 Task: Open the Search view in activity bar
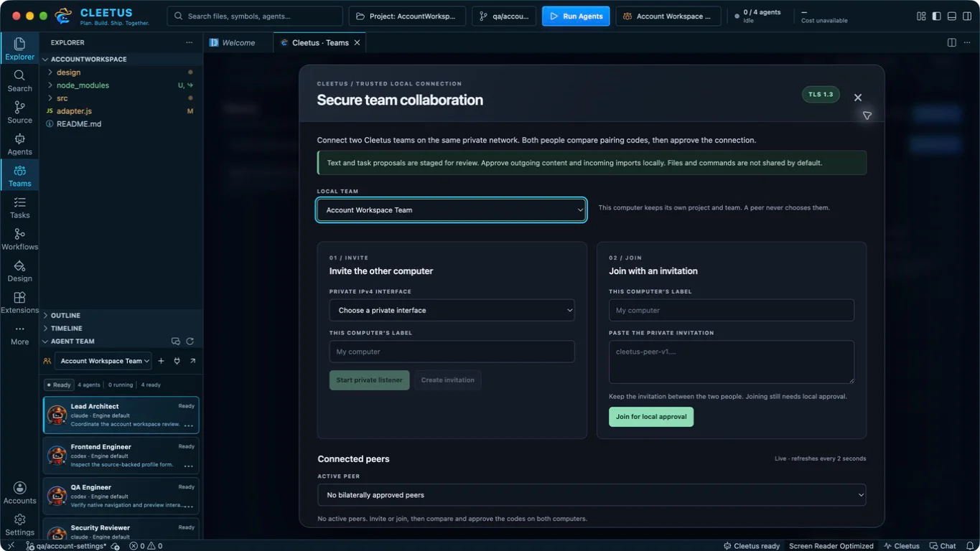(19, 80)
